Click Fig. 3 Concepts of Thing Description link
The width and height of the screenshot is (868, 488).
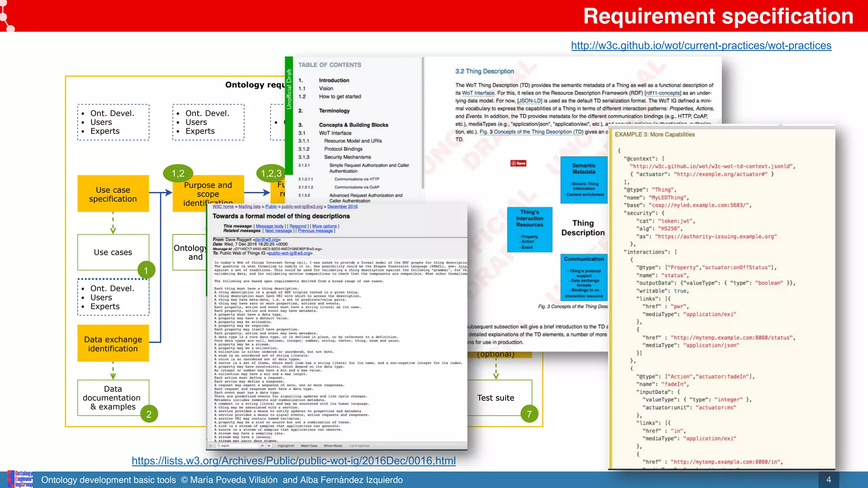(x=531, y=132)
